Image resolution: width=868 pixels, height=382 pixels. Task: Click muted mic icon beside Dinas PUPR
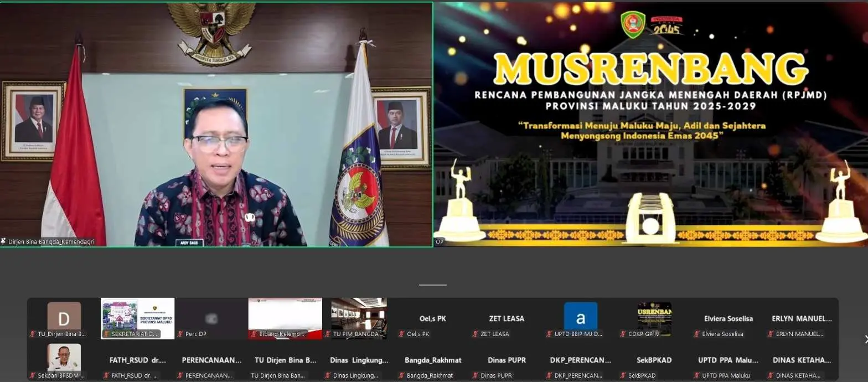(x=475, y=375)
